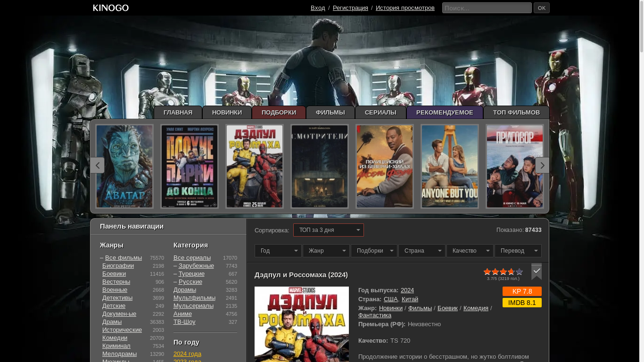Image resolution: width=644 pixels, height=362 pixels.
Task: Open the ФИЛЬМЫ tab
Action: tap(330, 113)
